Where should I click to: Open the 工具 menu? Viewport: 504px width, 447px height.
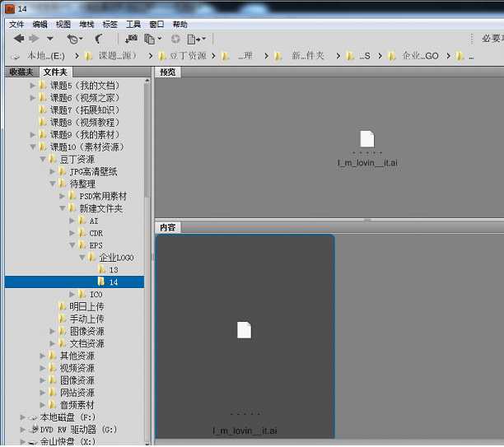tap(133, 25)
